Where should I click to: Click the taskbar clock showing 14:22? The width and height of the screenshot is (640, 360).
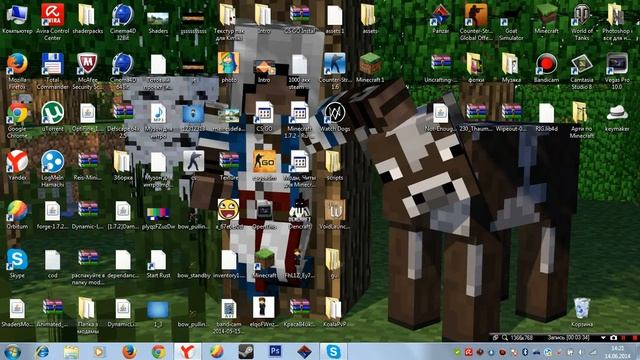coord(618,352)
